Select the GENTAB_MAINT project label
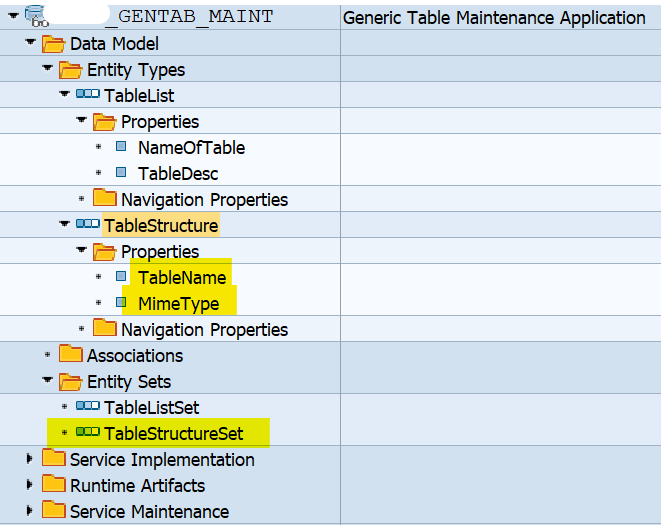 [x=188, y=17]
